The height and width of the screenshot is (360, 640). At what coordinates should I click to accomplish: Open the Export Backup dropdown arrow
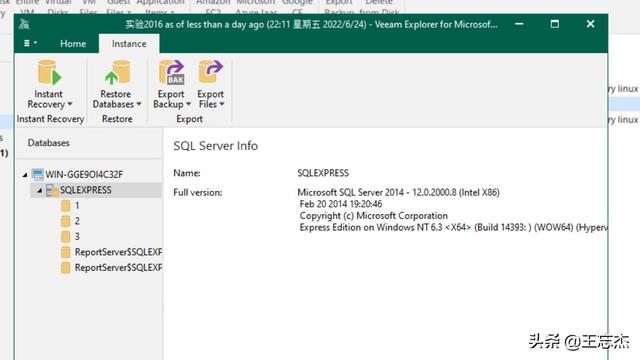coord(188,104)
